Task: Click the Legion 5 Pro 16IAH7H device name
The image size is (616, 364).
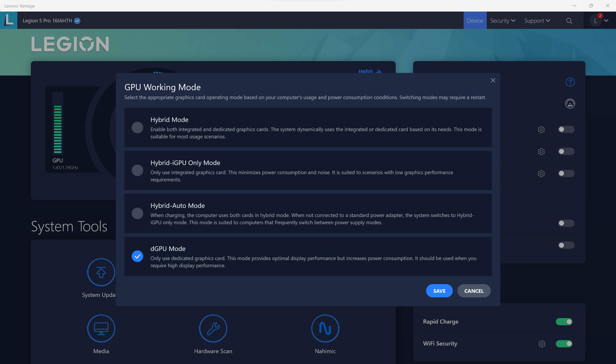Action: [x=47, y=21]
